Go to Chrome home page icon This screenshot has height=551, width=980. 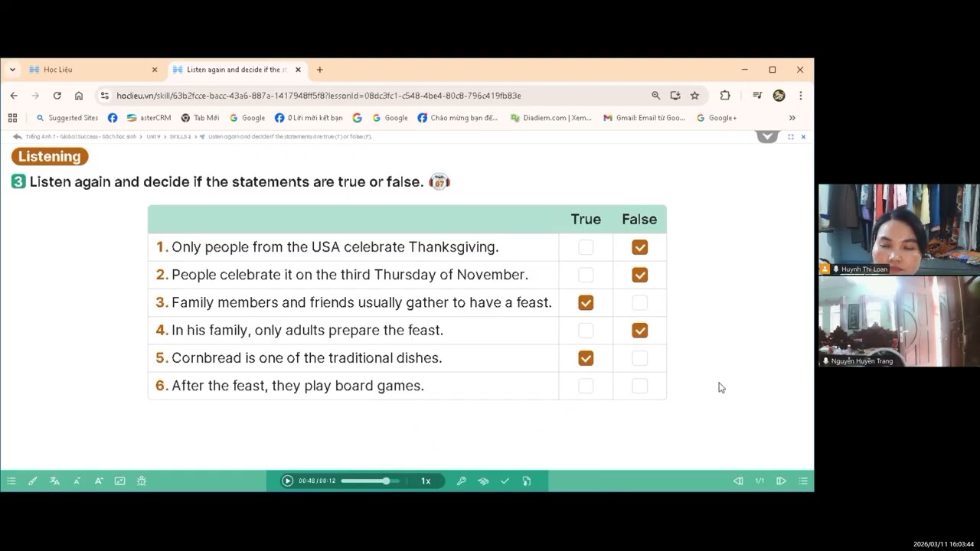(x=78, y=96)
